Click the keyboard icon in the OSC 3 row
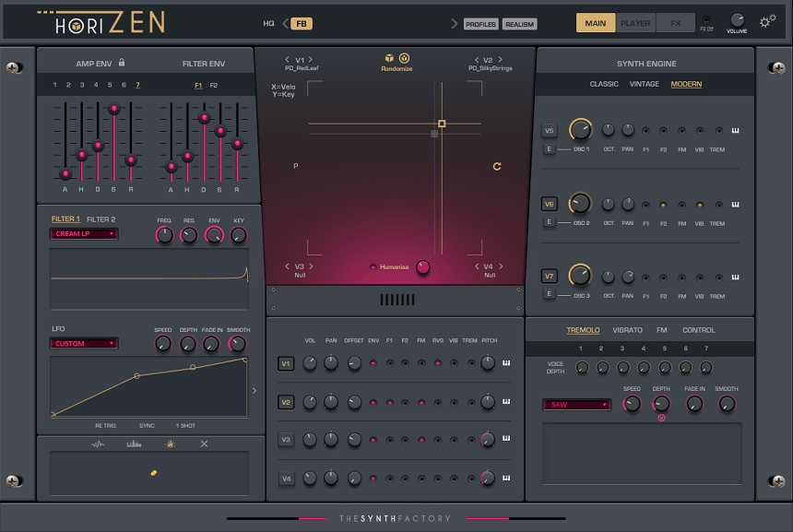The image size is (793, 532). pos(735,278)
